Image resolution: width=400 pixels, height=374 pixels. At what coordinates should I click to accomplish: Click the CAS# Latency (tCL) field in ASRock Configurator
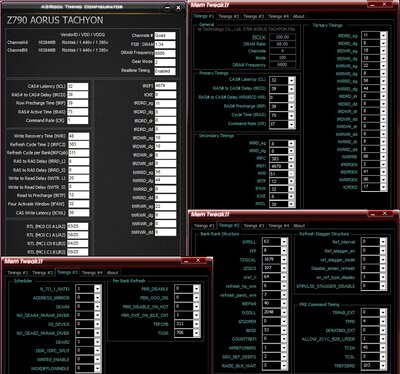[x=78, y=86]
